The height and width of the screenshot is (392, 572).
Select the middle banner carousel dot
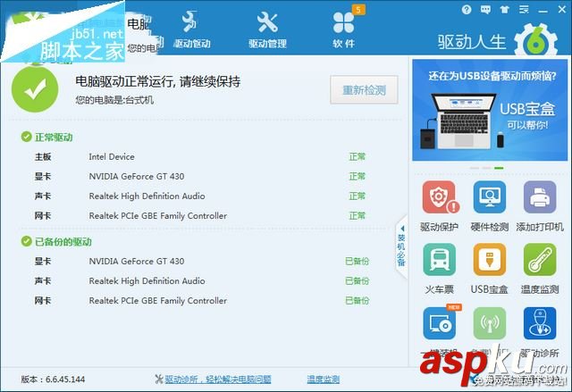point(486,168)
